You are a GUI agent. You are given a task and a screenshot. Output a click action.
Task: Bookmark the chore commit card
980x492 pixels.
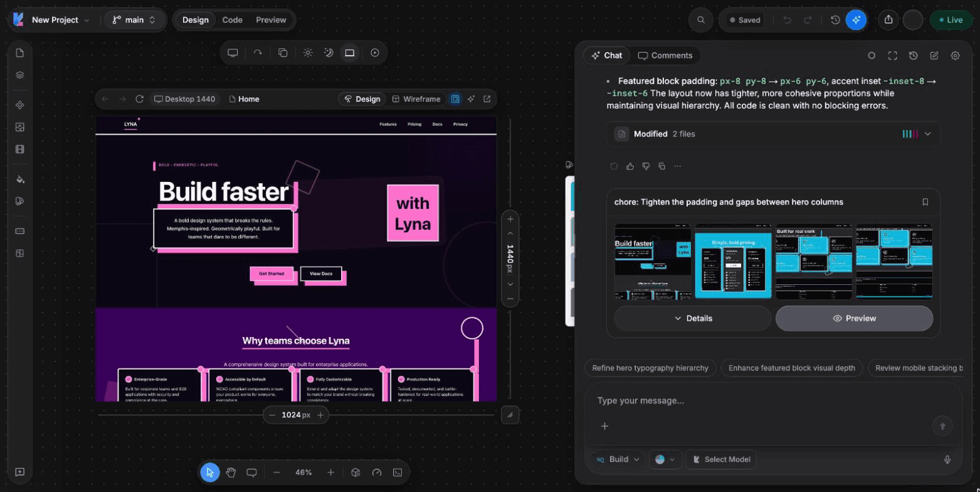point(925,202)
